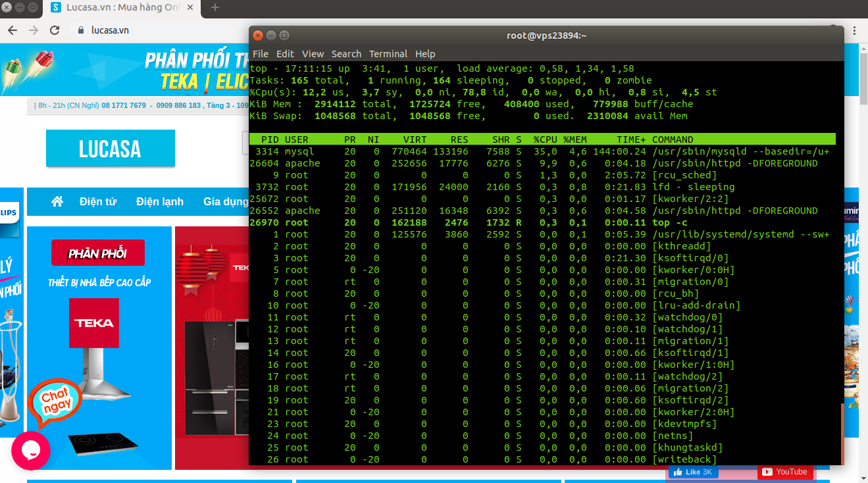
Task: Click the load average text line
Action: point(545,68)
